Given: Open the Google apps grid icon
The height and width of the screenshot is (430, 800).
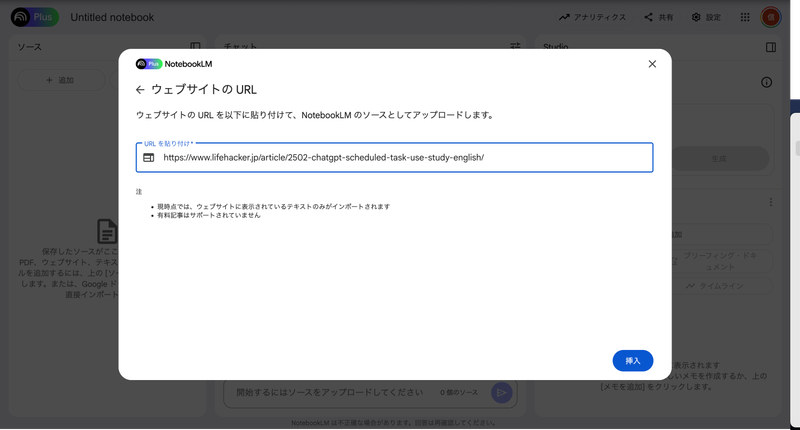Looking at the screenshot, I should 745,17.
